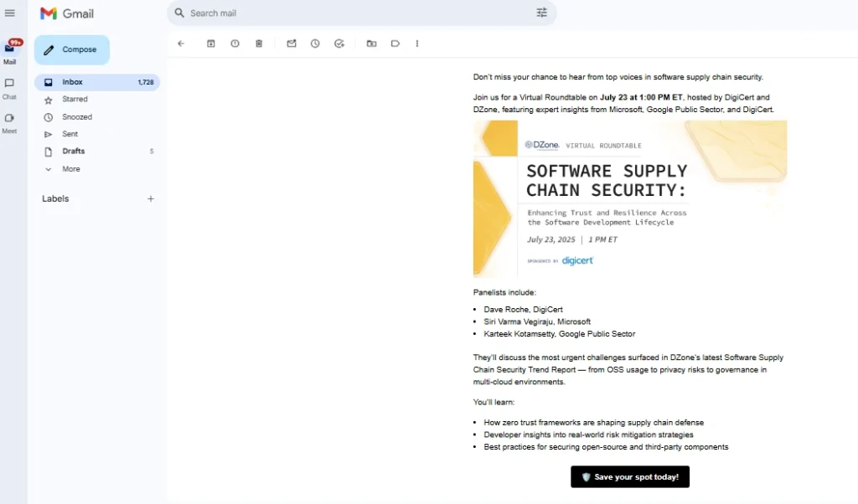Click the Inbox count 1,728
The image size is (858, 504).
point(146,82)
